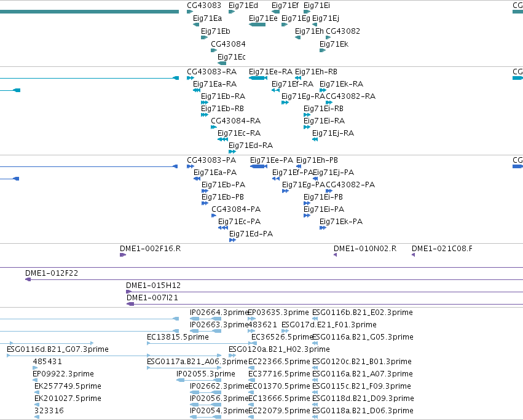Open EST IP02664.3prime
Screen dimensions: 523x420
(x=219, y=313)
